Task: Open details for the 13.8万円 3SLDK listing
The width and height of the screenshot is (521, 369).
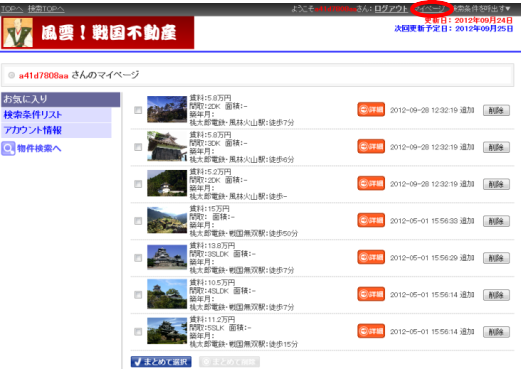Action: coord(371,258)
